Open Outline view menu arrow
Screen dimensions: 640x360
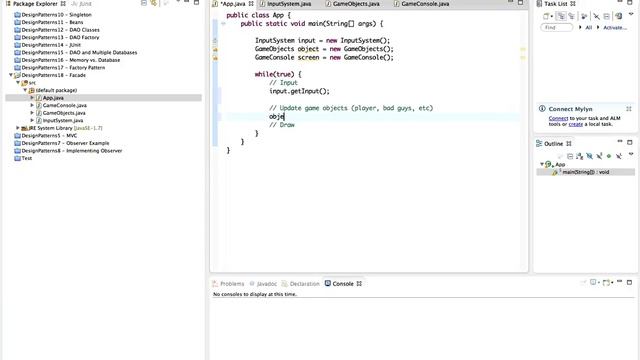[x=631, y=154]
